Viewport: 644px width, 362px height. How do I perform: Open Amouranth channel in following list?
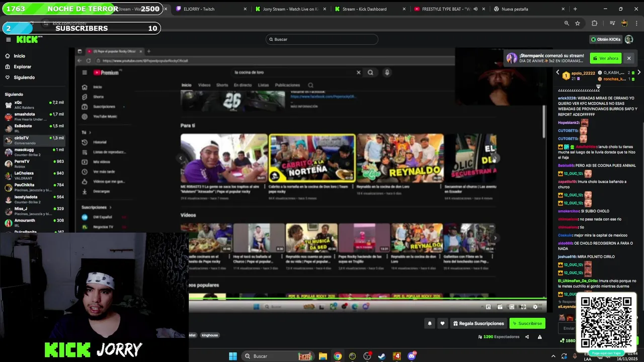pos(34,223)
